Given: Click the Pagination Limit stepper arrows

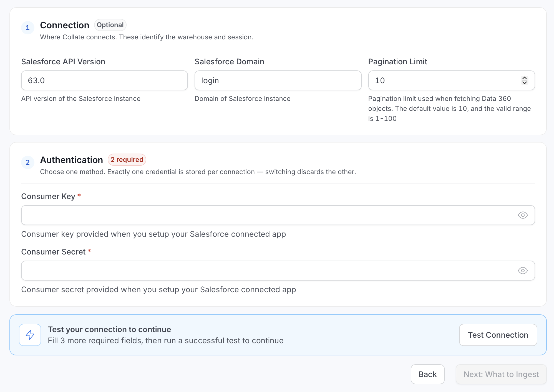Looking at the screenshot, I should [524, 80].
